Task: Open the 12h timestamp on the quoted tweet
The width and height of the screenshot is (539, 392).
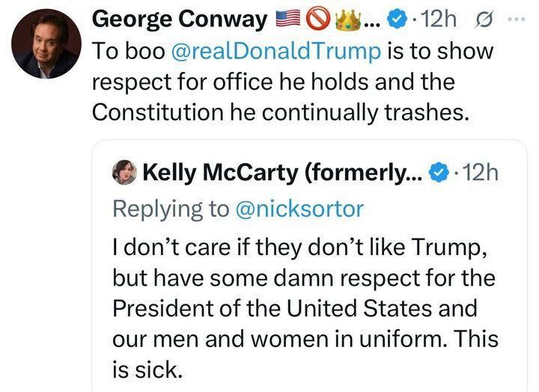Action: coord(481,173)
